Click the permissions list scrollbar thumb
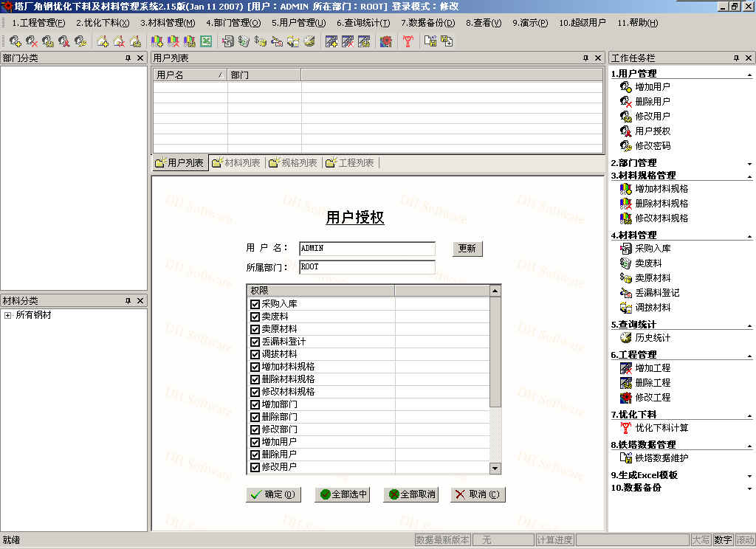The width and height of the screenshot is (756, 549). pos(495,352)
